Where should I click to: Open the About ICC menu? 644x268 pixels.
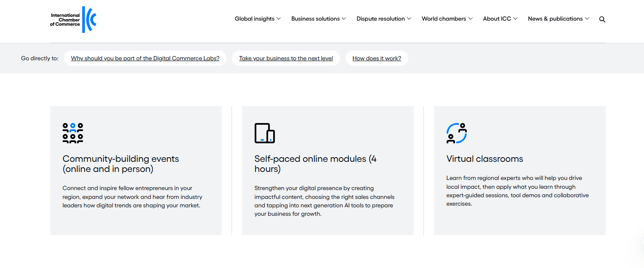497,19
